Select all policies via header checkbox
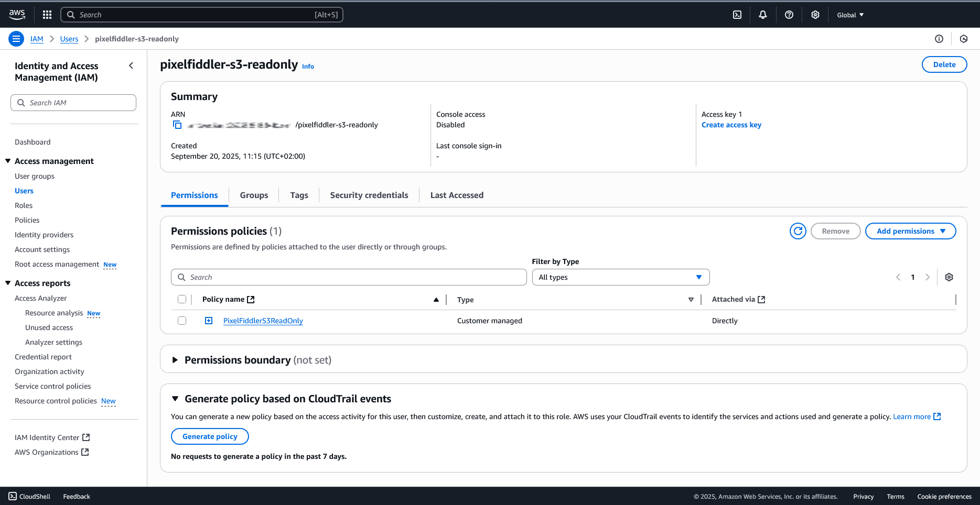Image resolution: width=980 pixels, height=505 pixels. pos(182,299)
